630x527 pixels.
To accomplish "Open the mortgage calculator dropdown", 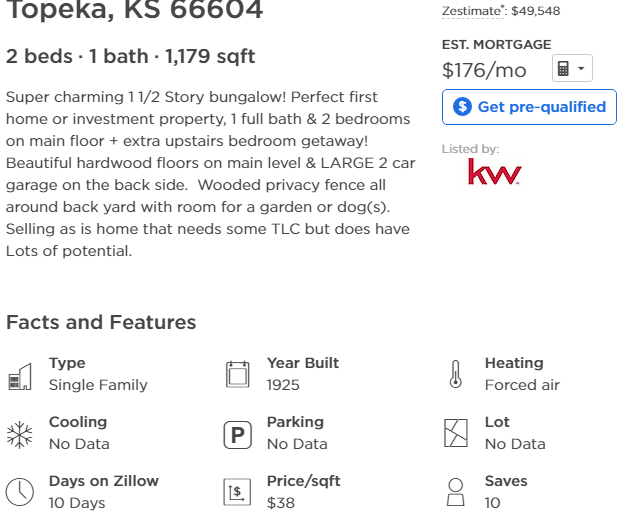I will click(x=572, y=68).
